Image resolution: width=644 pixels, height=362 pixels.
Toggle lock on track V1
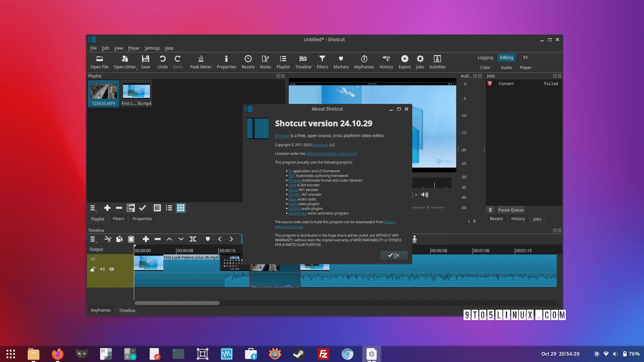pos(93,269)
